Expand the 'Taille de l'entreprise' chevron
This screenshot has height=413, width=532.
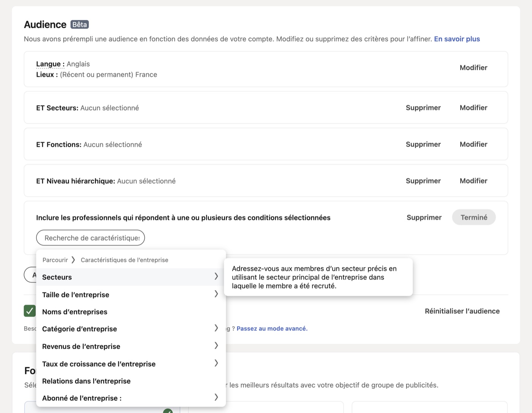pos(216,294)
